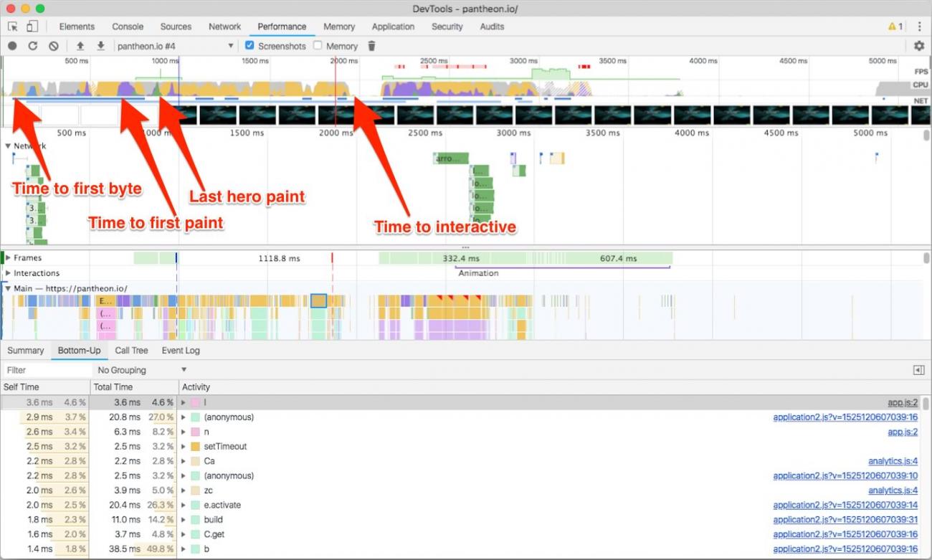The width and height of the screenshot is (932, 560).
Task: Open the Event Log tab
Action: pyautogui.click(x=181, y=351)
